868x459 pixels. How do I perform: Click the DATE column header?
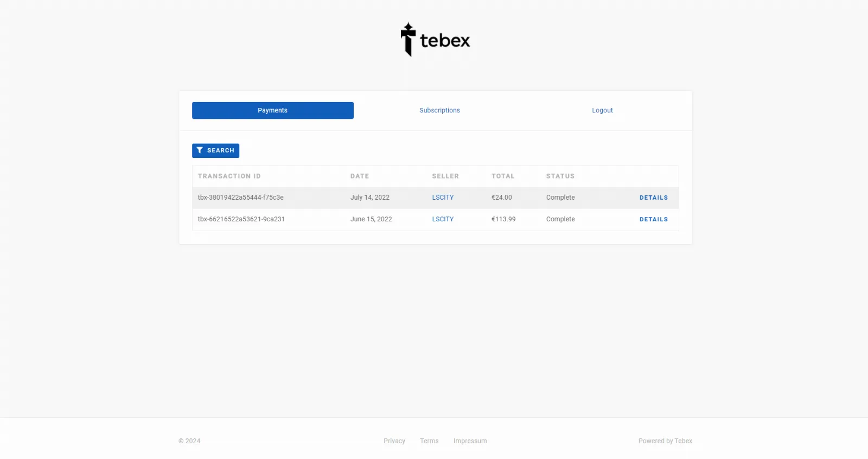pos(360,176)
